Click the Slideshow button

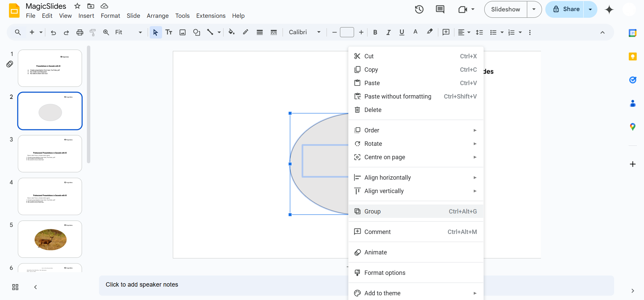[505, 9]
